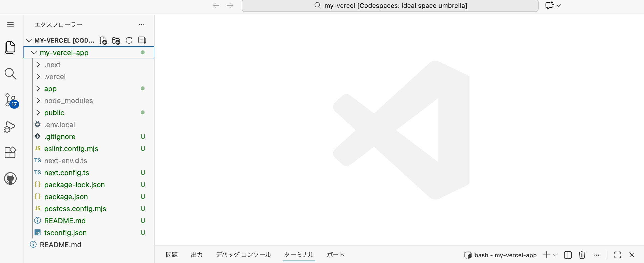The image size is (644, 263).
Task: Open the new terminal profile dropdown arrow
Action: (x=555, y=255)
